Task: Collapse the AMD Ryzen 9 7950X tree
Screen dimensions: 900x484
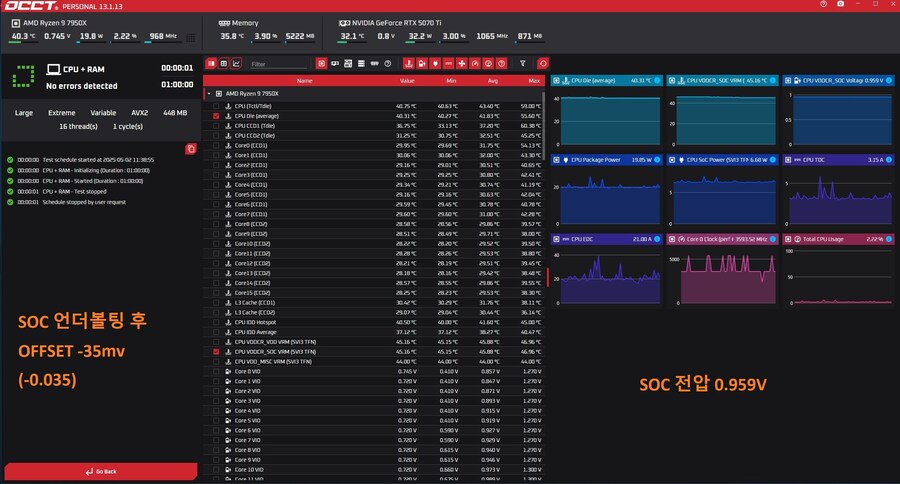Action: coord(208,93)
